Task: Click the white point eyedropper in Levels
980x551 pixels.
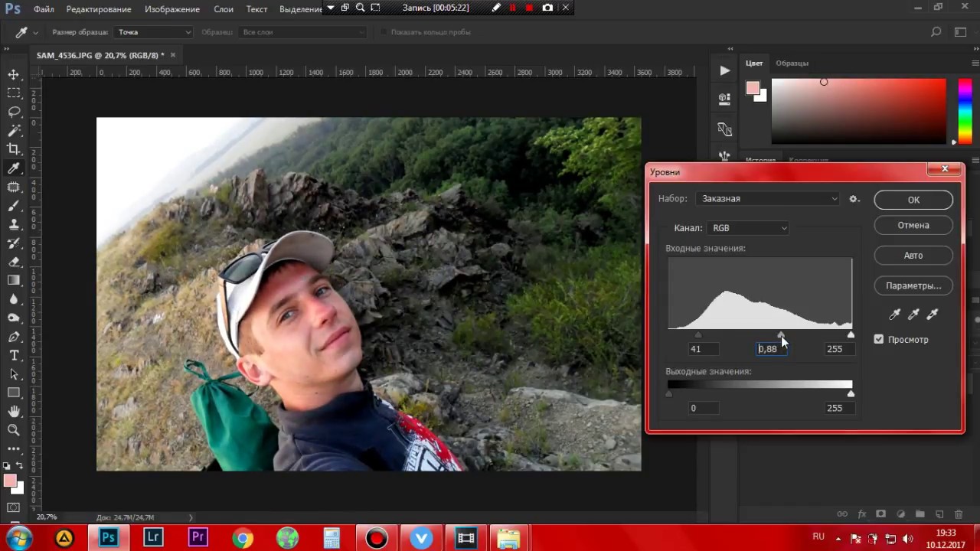Action: (x=933, y=314)
